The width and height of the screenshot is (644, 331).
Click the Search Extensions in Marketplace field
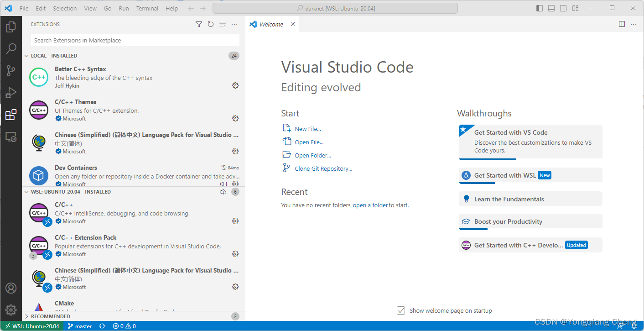point(134,40)
